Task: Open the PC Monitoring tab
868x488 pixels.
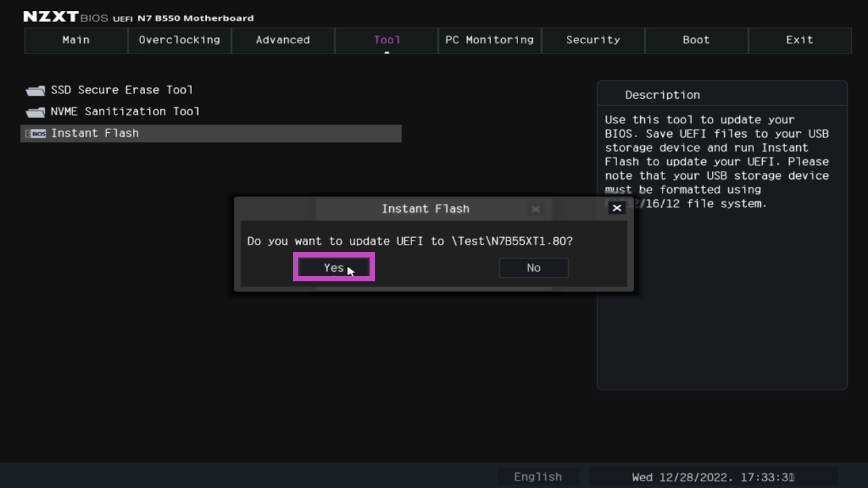Action: click(x=490, y=40)
